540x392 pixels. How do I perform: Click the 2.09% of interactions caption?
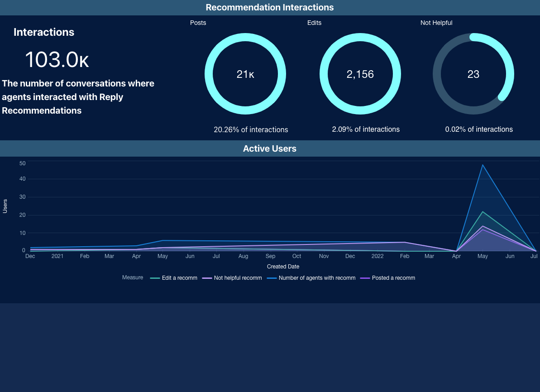366,129
